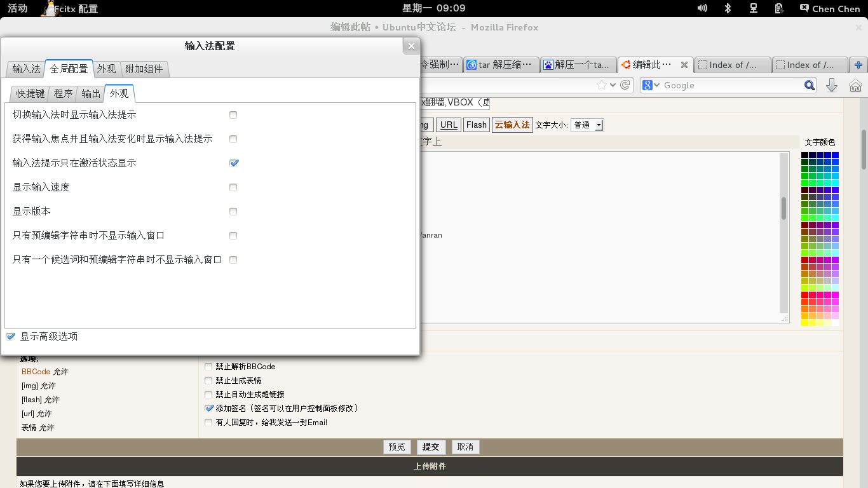Enable 显示版本 checkbox
The height and width of the screenshot is (488, 868).
(233, 212)
